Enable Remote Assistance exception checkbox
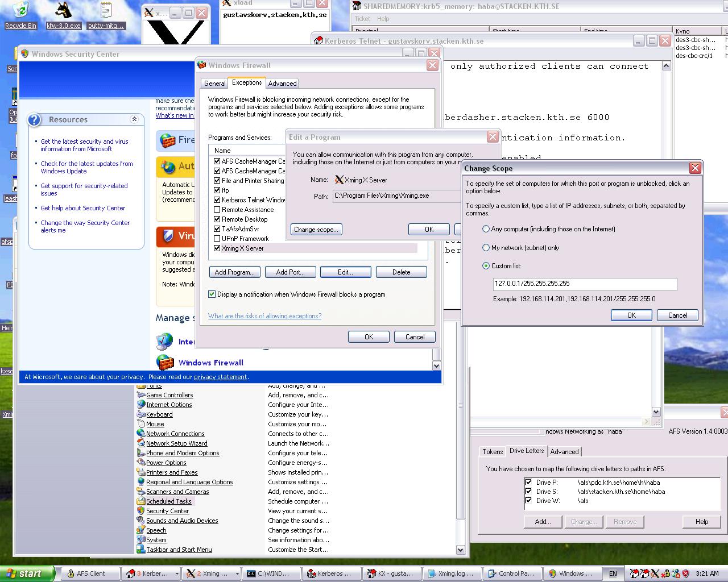728x582 pixels. click(217, 210)
